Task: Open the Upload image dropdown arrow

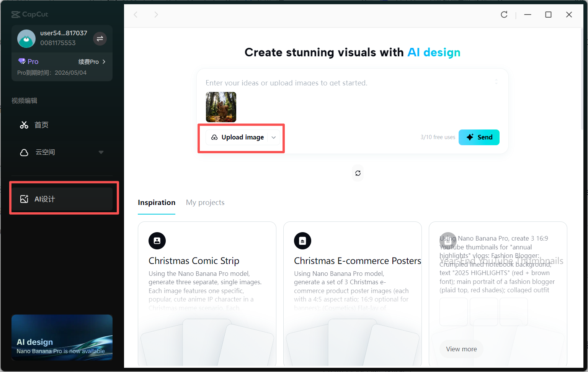Action: [274, 138]
